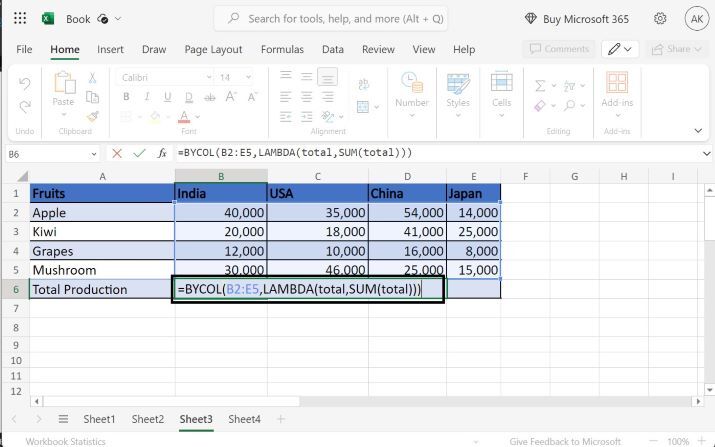Pick the fill color highlight swatch

[x=155, y=117]
